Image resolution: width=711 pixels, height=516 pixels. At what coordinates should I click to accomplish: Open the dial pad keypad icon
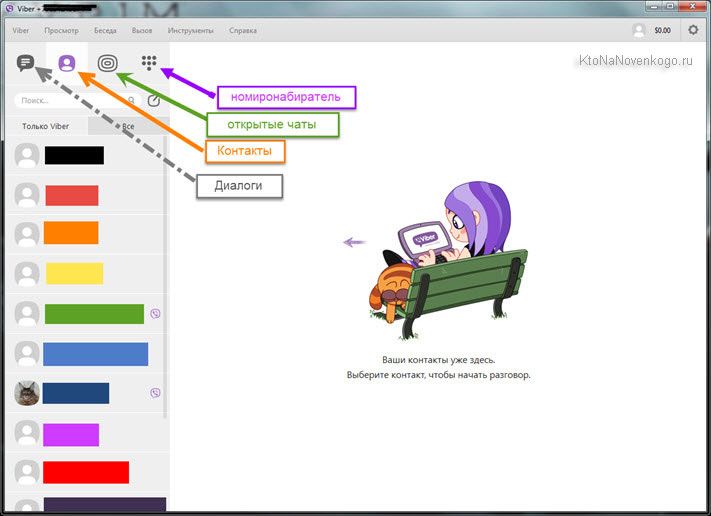tap(149, 63)
